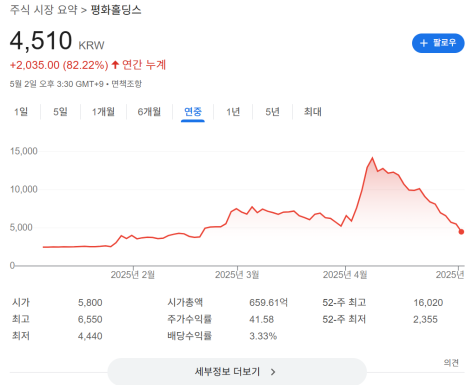Click the chevron beside 세부정보 더보기

tap(273, 372)
